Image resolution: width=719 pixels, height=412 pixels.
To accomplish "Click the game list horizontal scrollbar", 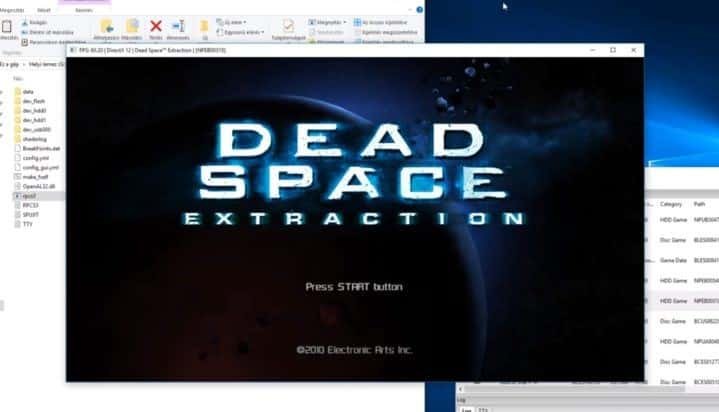I will (560, 388).
